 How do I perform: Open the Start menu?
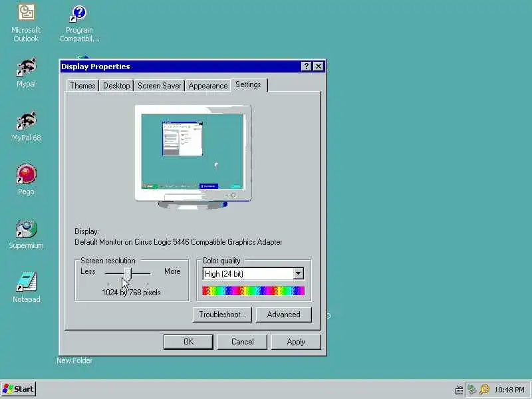tap(19, 389)
